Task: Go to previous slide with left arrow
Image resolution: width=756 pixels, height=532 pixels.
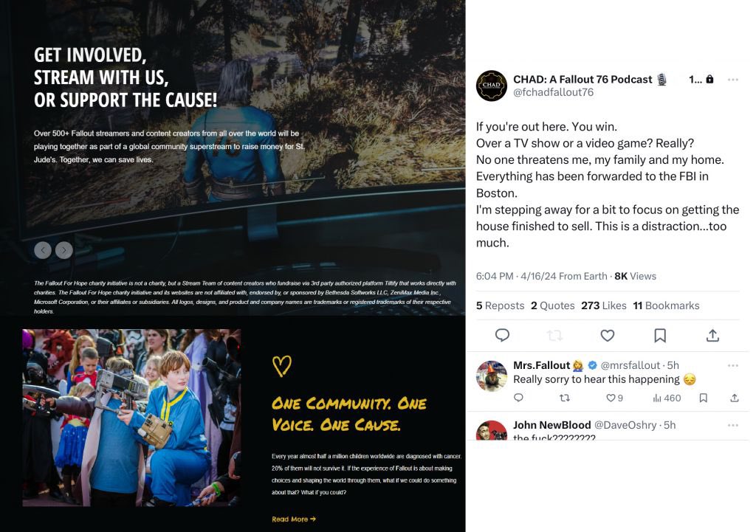Action: [x=43, y=250]
